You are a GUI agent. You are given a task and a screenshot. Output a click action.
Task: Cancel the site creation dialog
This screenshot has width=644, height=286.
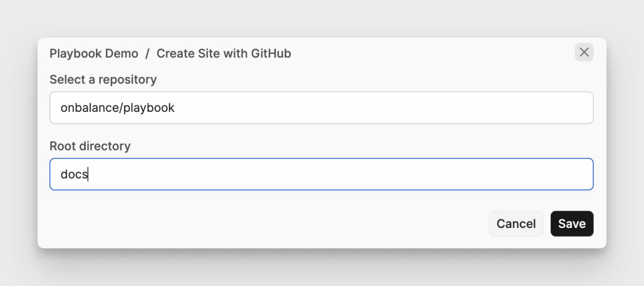pyautogui.click(x=516, y=224)
